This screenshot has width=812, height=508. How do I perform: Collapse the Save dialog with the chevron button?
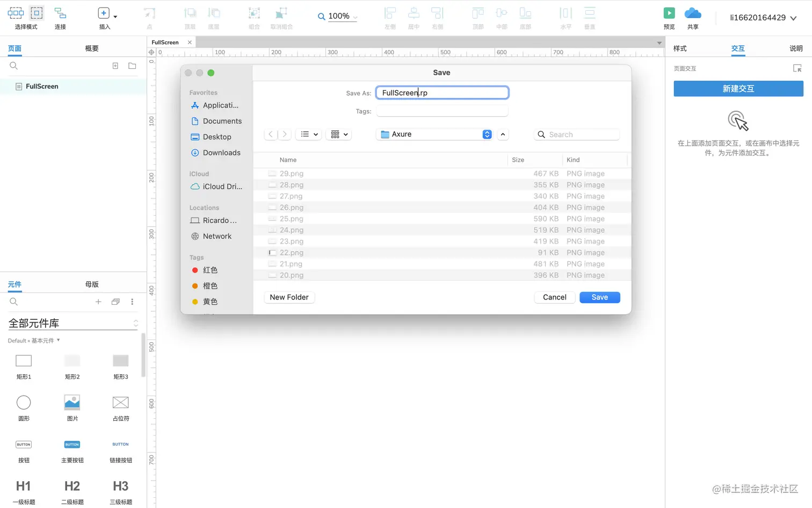coord(503,134)
